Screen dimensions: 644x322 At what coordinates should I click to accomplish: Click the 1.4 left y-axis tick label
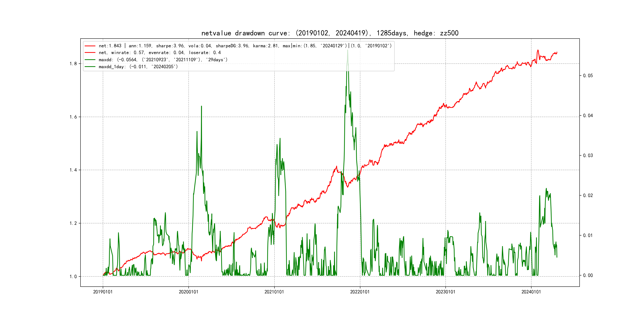tap(73, 170)
